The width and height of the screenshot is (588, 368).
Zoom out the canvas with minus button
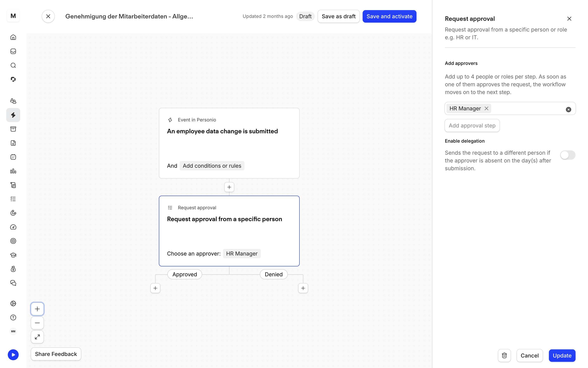[37, 323]
